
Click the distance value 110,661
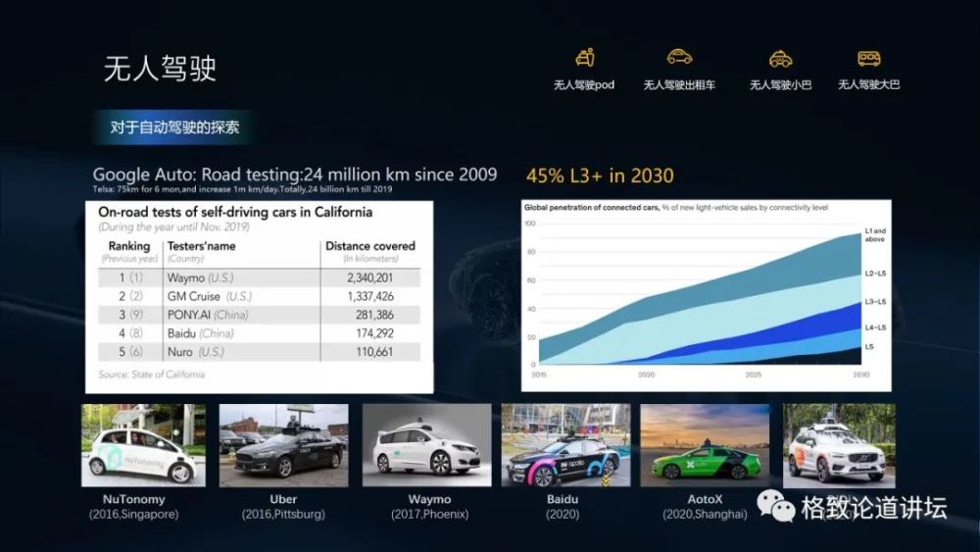(375, 352)
